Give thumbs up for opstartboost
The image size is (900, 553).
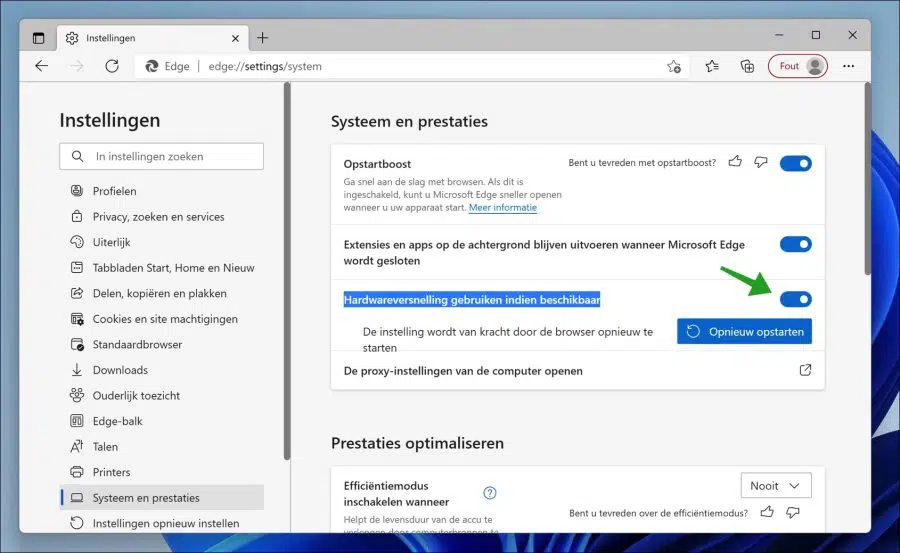pyautogui.click(x=735, y=162)
